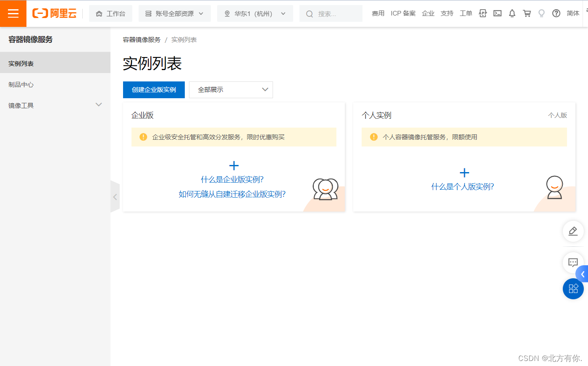
Task: Click the resource stack icon beside 账号全部资源
Action: (x=148, y=14)
